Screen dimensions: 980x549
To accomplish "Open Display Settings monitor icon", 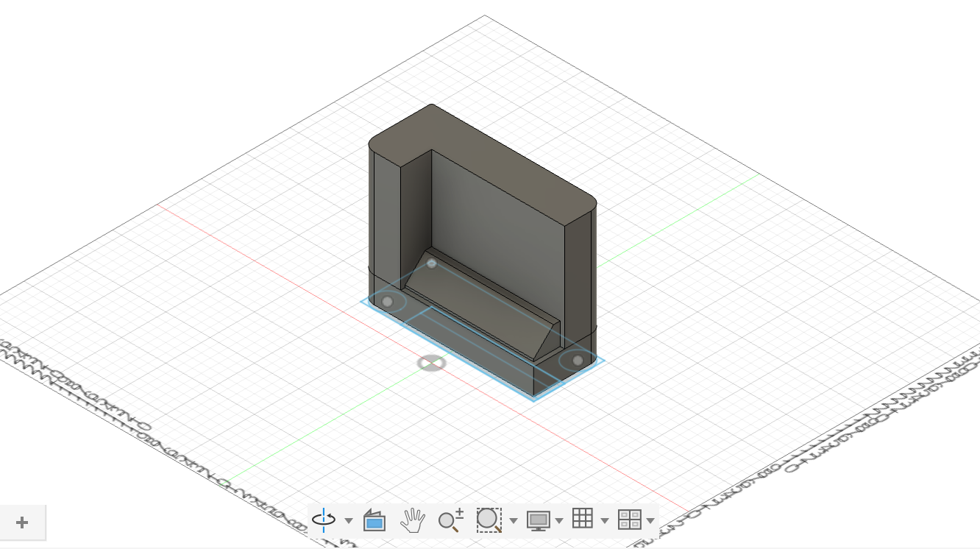I will 539,520.
